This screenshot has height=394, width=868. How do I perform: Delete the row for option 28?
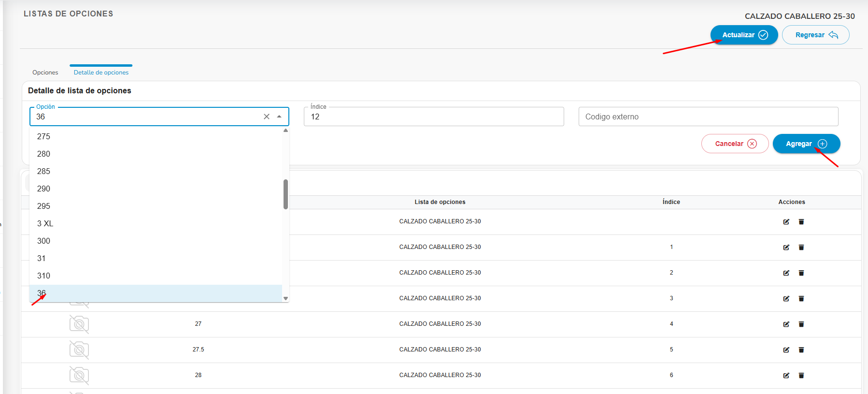[x=801, y=376]
